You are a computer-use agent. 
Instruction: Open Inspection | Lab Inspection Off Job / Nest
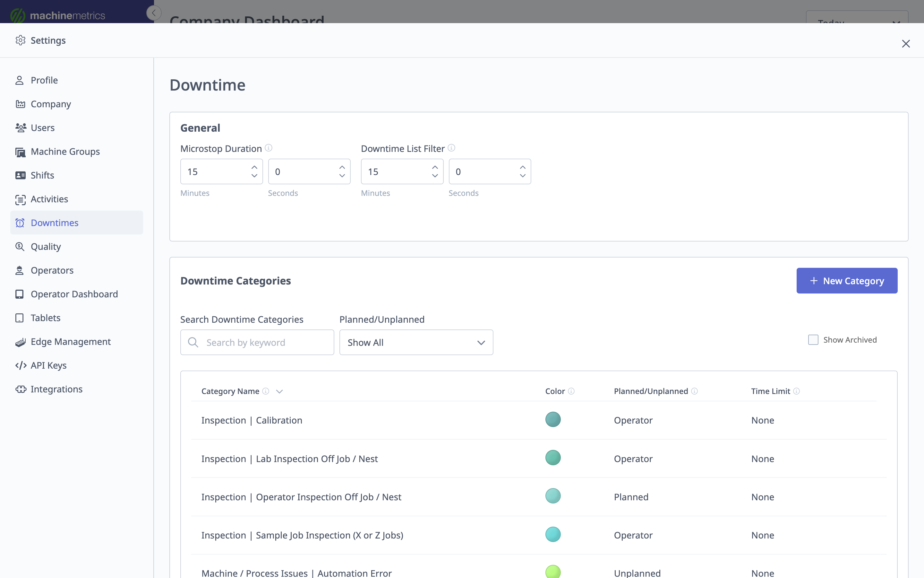click(539, 458)
